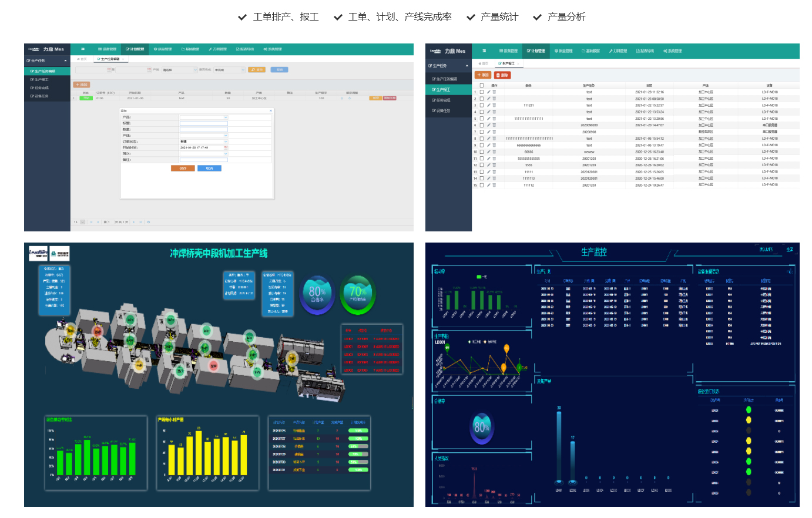Open 报表导出 menu in 生产报工 screenshot
The image size is (812, 518).
[645, 51]
